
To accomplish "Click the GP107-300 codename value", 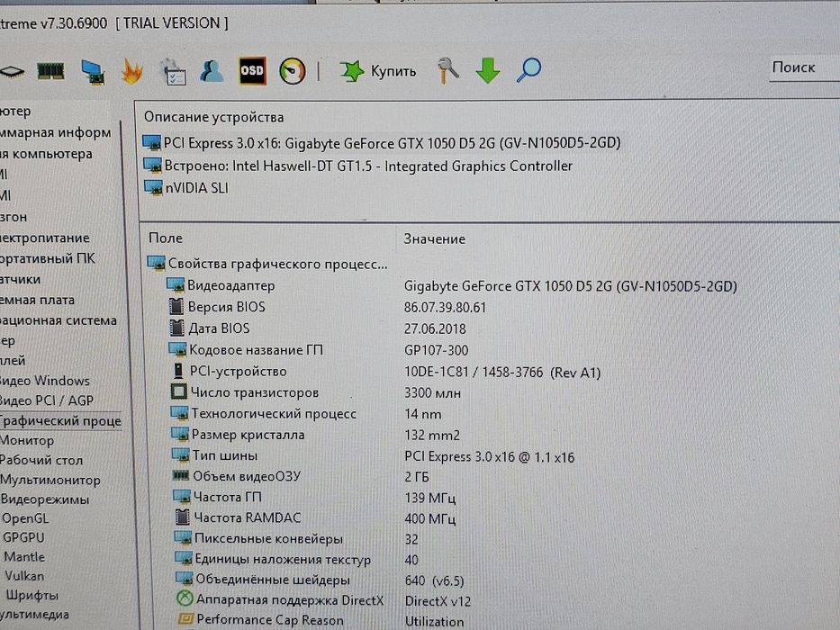I will pyautogui.click(x=436, y=350).
